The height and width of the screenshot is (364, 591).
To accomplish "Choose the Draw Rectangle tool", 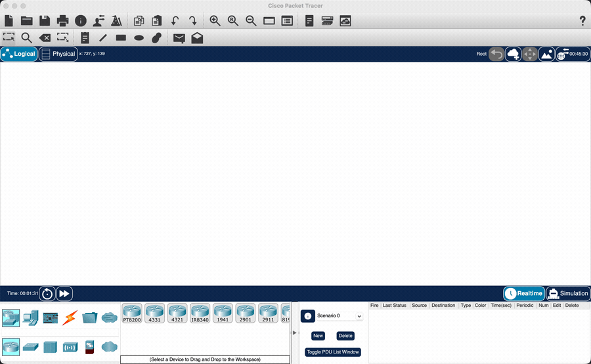I will (x=121, y=37).
